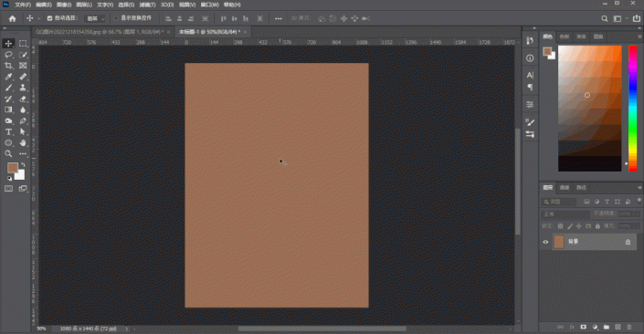
Task: Select the Hand tool
Action: (23, 142)
